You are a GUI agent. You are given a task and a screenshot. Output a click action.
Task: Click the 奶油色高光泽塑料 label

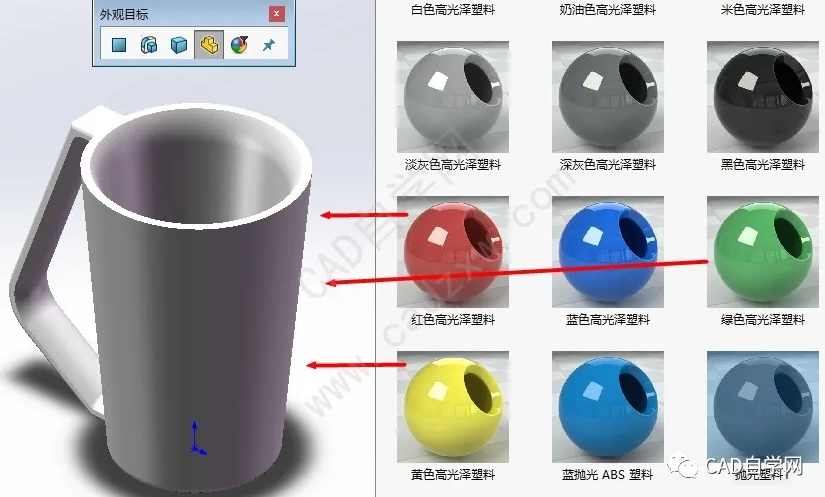608,9
